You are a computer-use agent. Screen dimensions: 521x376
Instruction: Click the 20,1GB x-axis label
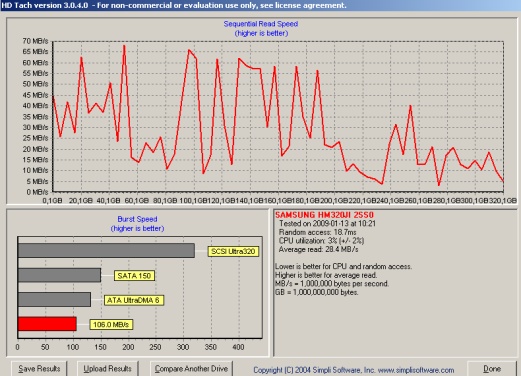click(x=81, y=200)
